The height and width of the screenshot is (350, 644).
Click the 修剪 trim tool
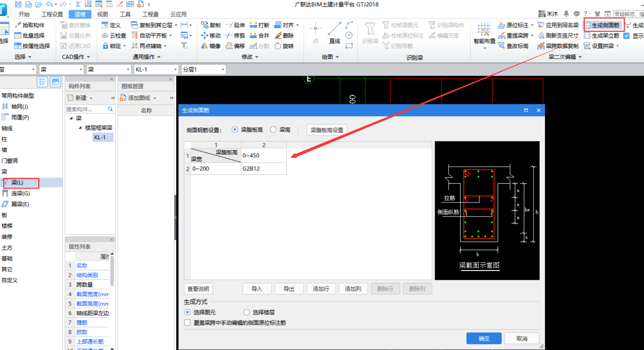pyautogui.click(x=235, y=35)
